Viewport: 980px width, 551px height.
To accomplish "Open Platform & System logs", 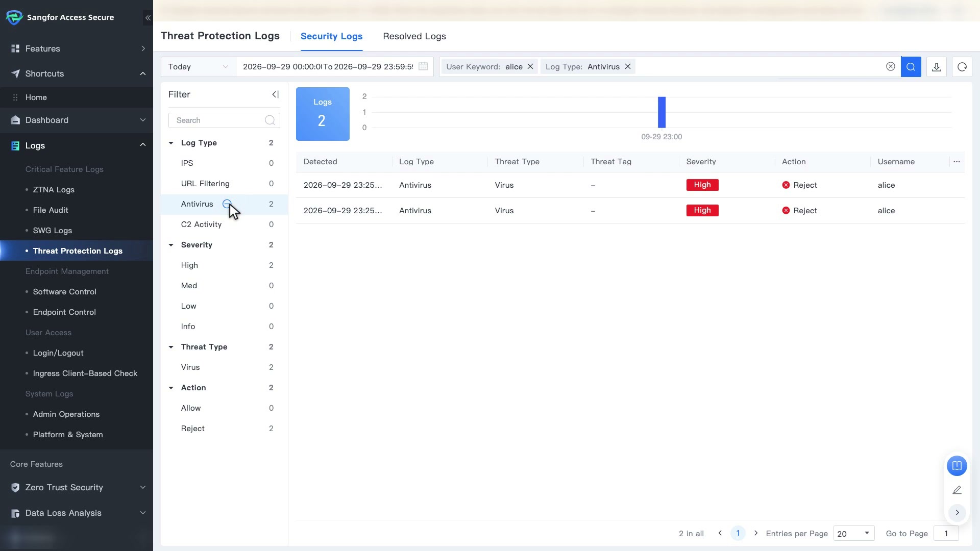I will [x=68, y=434].
